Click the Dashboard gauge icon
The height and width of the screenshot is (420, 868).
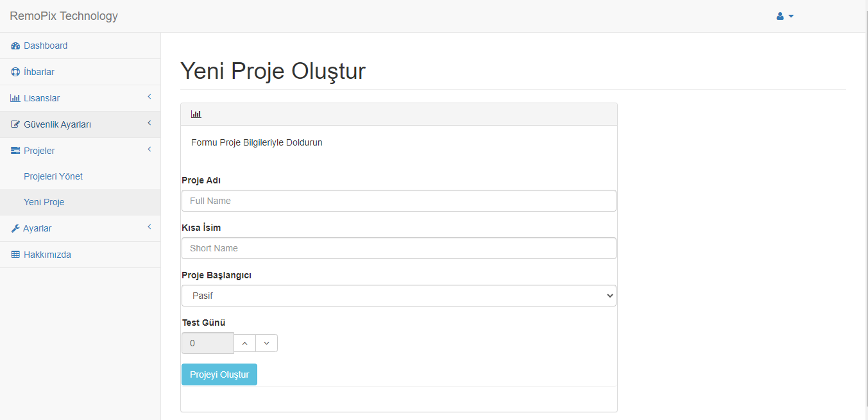pos(15,46)
